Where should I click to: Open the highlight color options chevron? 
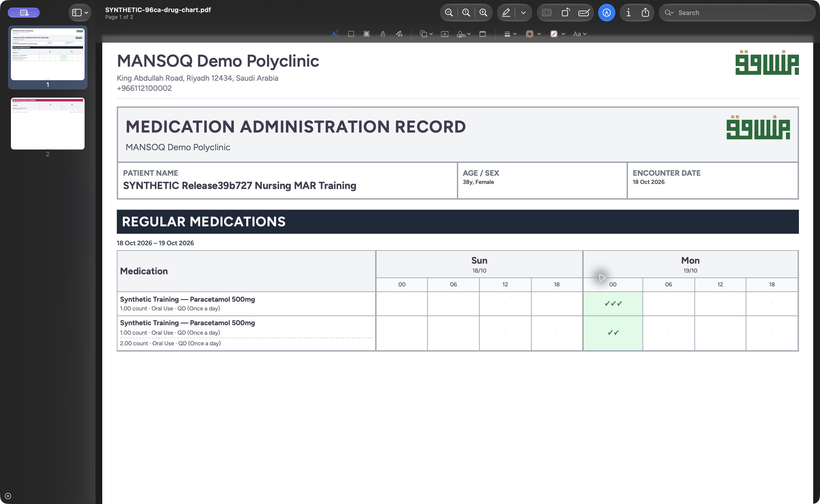523,13
